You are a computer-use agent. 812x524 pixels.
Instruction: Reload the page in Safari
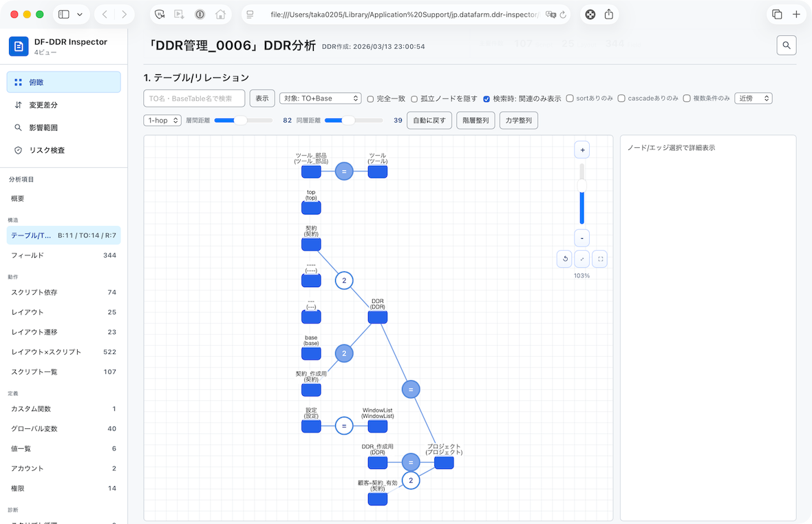tap(563, 14)
